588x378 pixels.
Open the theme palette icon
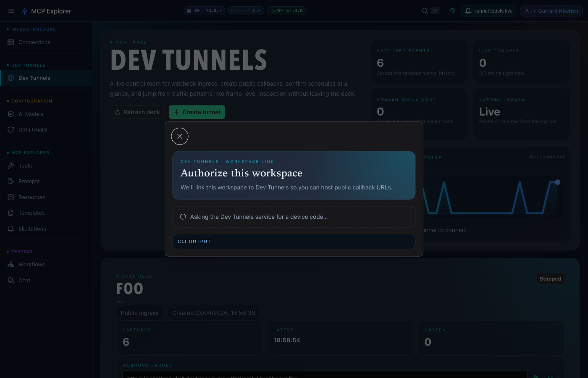[452, 11]
